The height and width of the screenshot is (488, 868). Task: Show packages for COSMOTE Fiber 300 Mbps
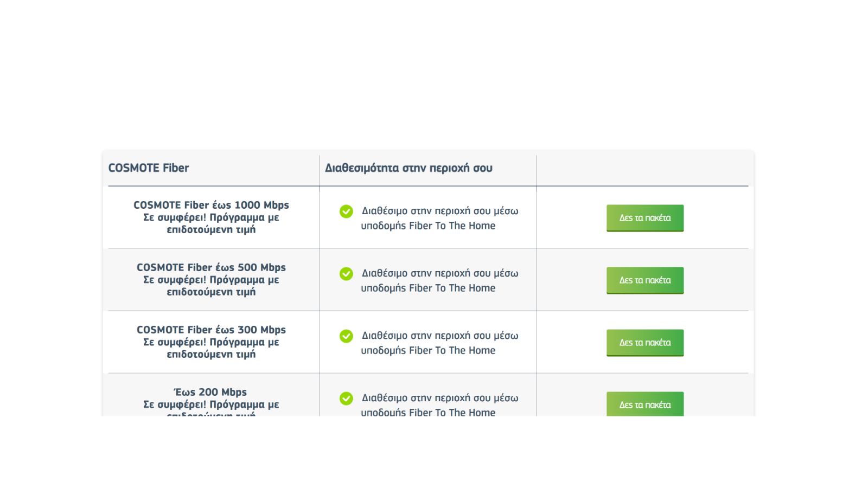coord(645,343)
